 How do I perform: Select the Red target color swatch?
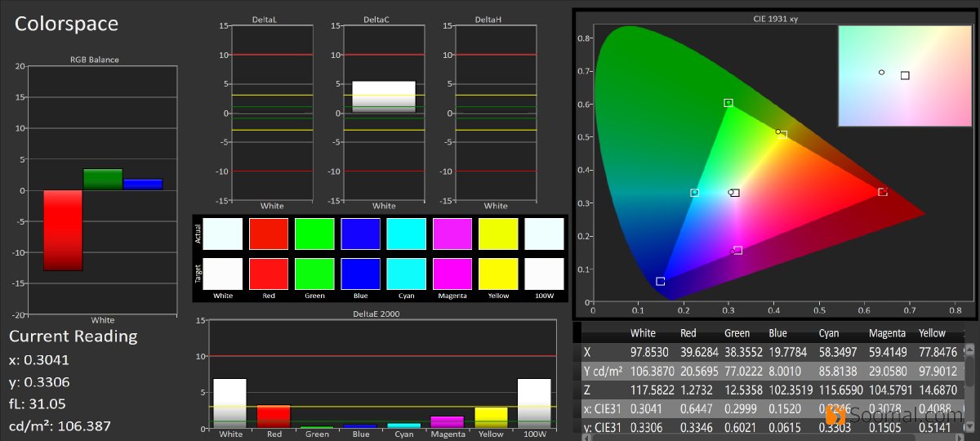pyautogui.click(x=269, y=273)
